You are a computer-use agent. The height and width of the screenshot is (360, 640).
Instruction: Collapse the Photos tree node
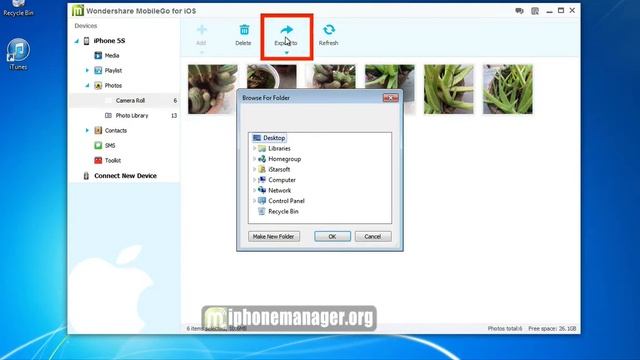[87, 85]
